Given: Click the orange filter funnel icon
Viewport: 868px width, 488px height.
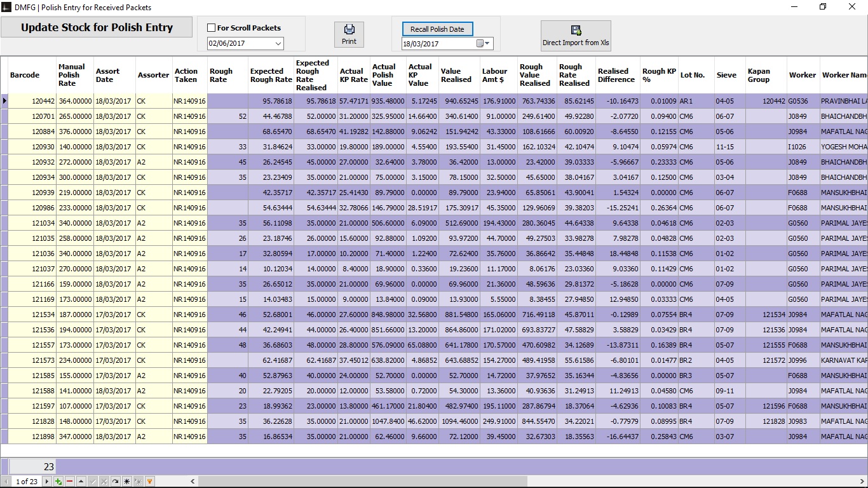Looking at the screenshot, I should (149, 481).
